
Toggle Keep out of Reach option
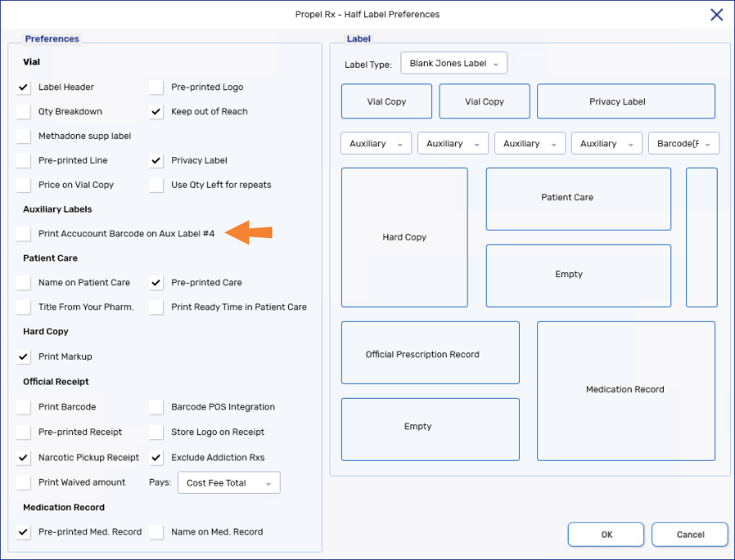156,112
